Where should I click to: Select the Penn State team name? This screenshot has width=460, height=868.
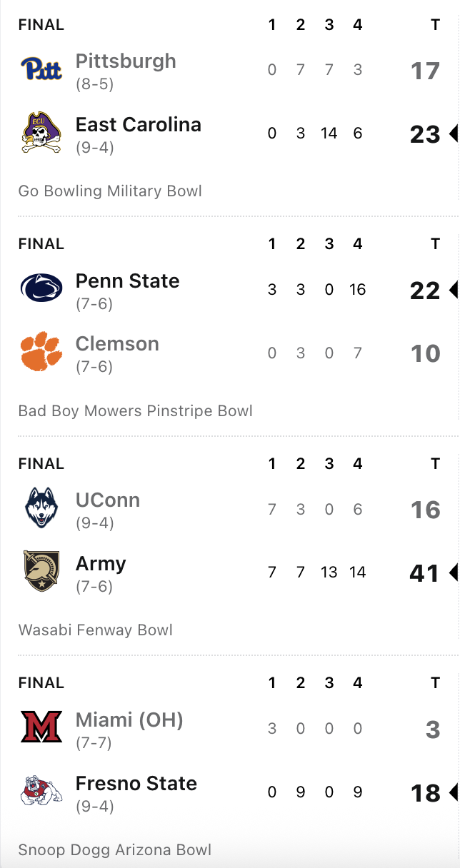pyautogui.click(x=128, y=281)
